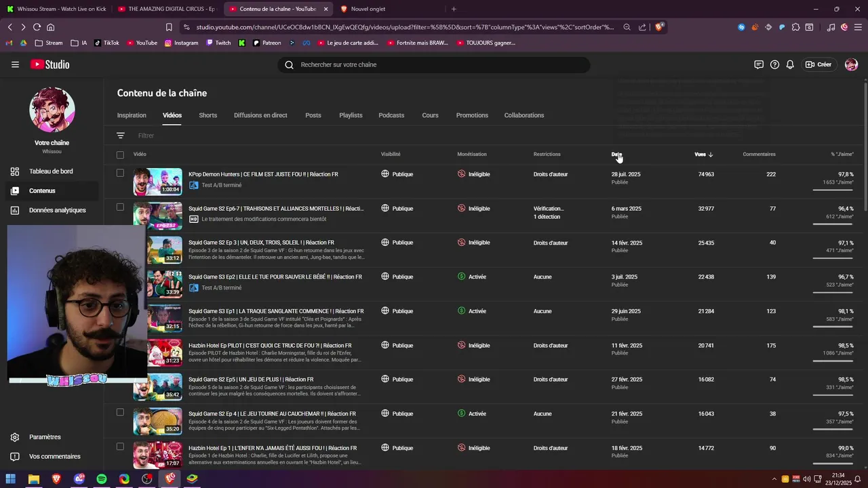Image resolution: width=868 pixels, height=488 pixels.
Task: Open the Patreon bookmark
Action: pos(267,43)
